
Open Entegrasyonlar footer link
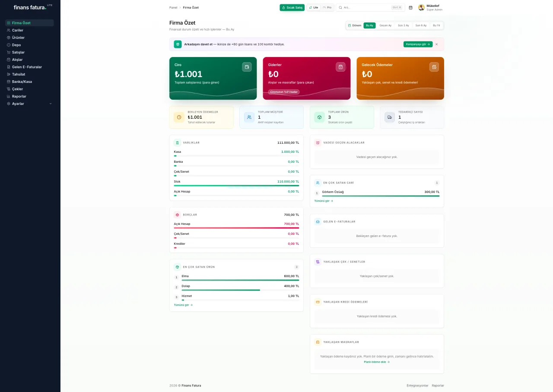[x=417, y=386]
